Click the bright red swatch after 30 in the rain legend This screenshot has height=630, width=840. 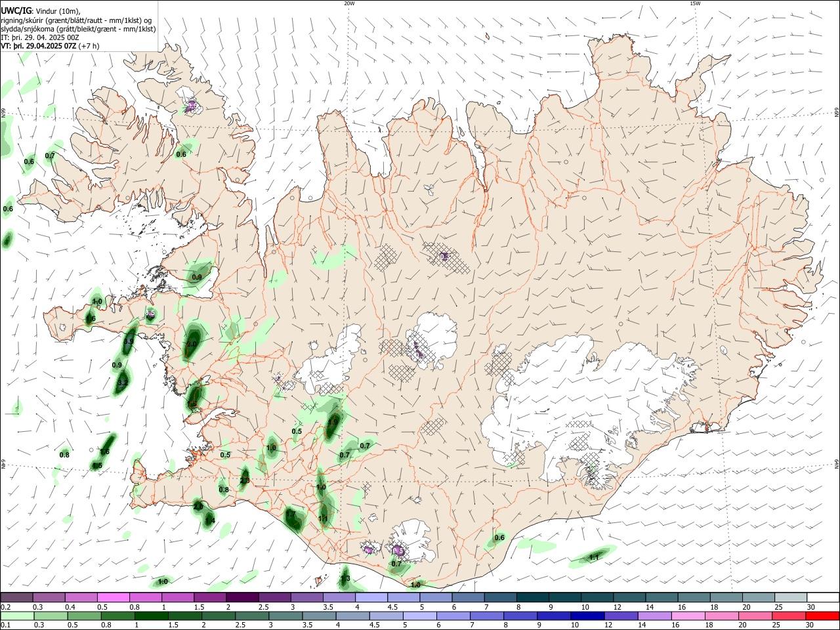(x=822, y=616)
